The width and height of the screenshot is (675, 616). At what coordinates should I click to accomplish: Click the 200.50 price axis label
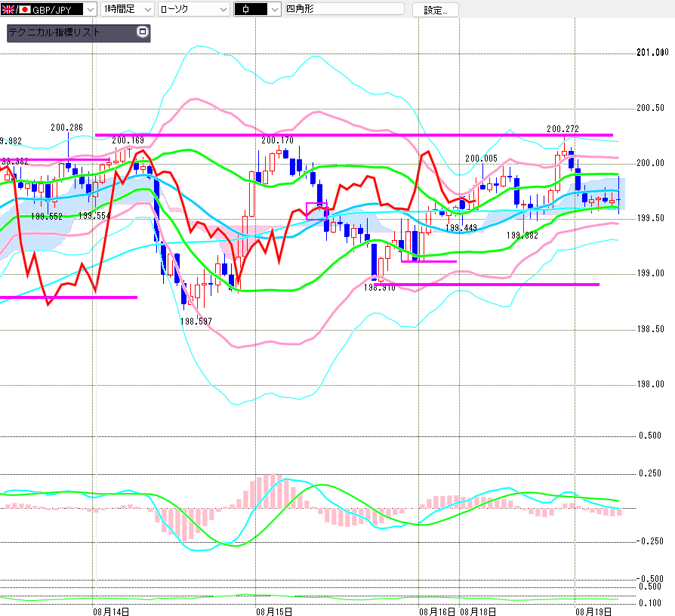[651, 108]
